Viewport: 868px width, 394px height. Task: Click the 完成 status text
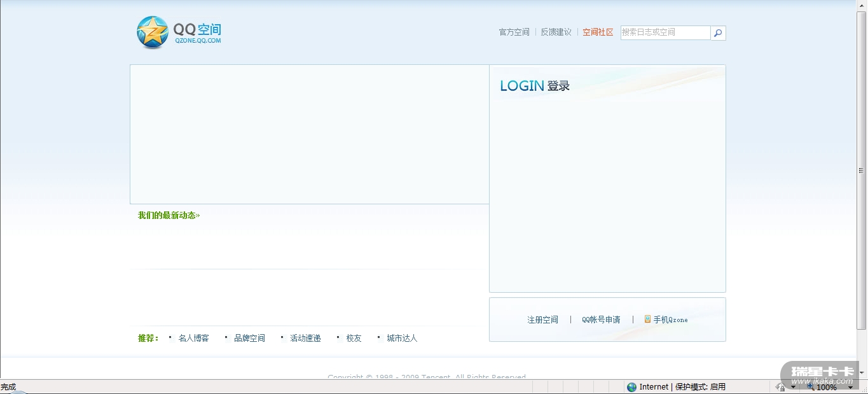[8, 387]
